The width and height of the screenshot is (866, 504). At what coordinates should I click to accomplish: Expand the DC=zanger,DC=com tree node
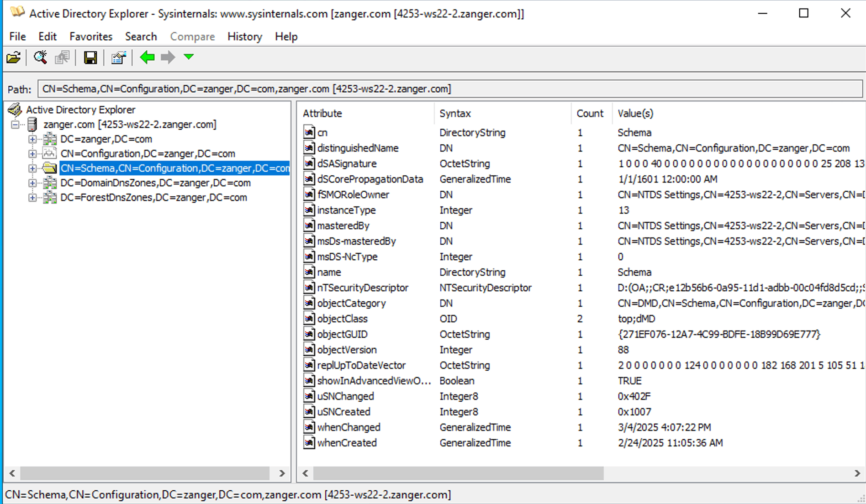click(32, 139)
